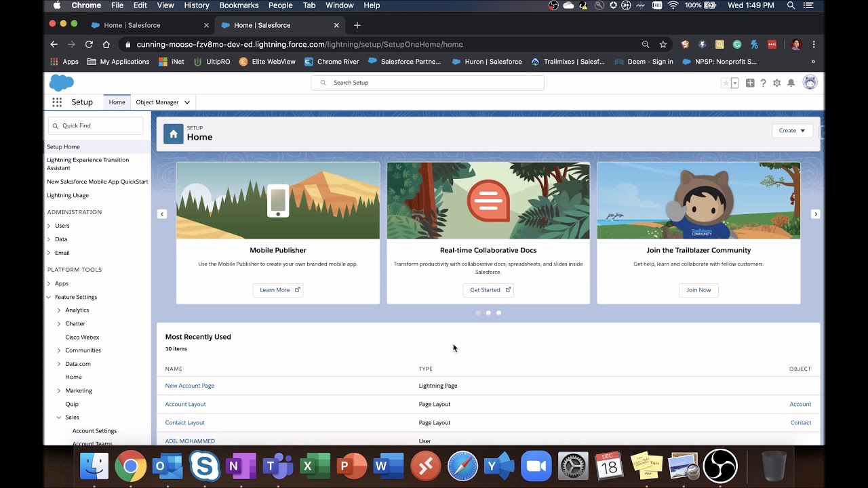Click Learn More for Mobile Publisher
This screenshot has width=868, height=488.
278,290
